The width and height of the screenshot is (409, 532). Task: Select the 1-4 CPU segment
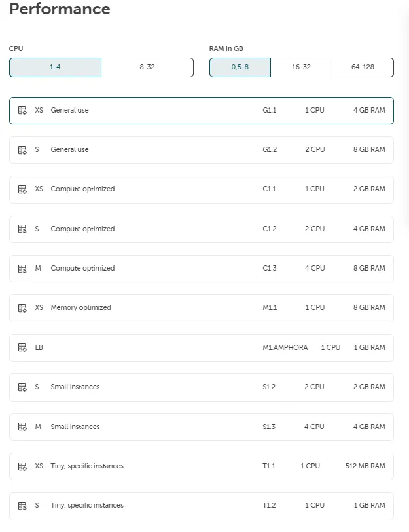coord(55,67)
